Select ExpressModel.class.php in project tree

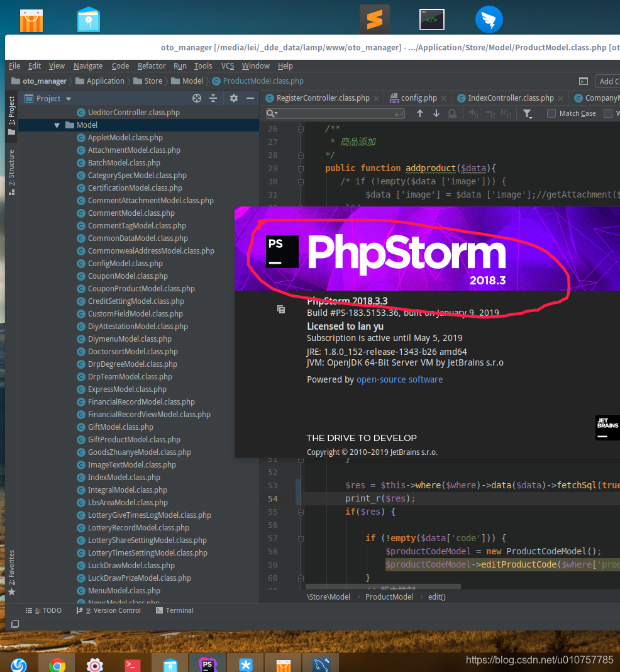coord(127,389)
